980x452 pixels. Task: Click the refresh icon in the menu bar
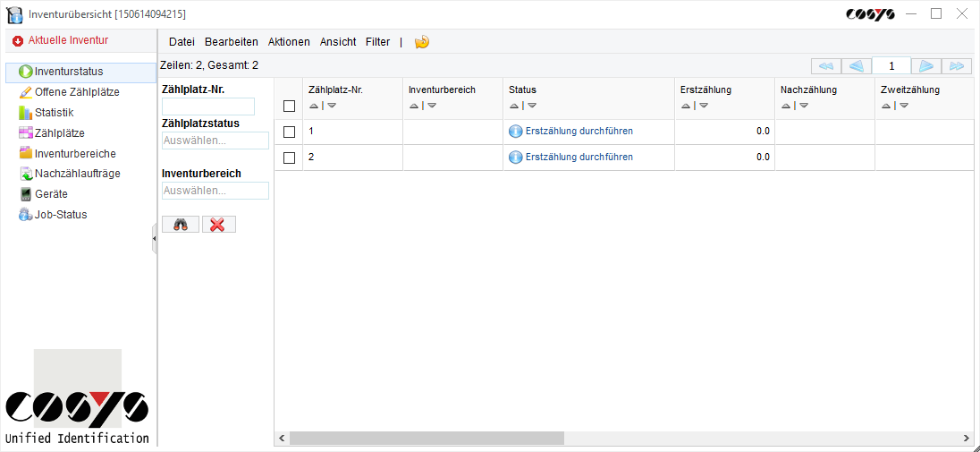[x=422, y=42]
